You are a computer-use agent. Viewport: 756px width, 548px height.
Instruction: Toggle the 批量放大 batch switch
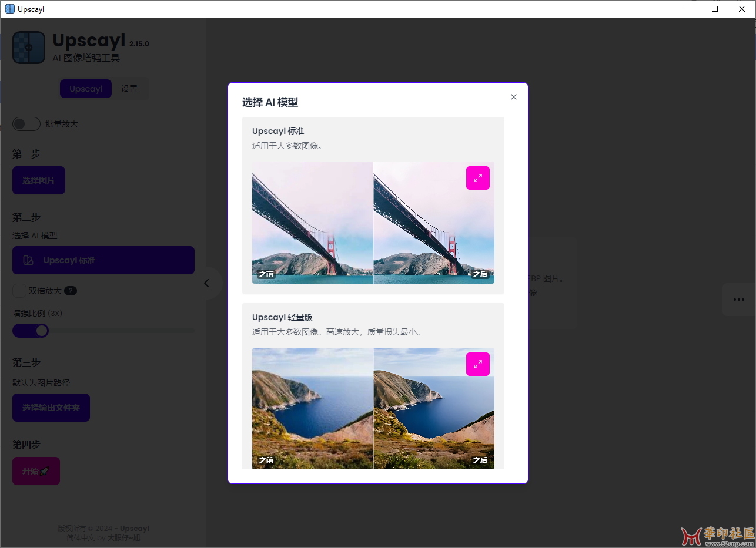coord(26,124)
